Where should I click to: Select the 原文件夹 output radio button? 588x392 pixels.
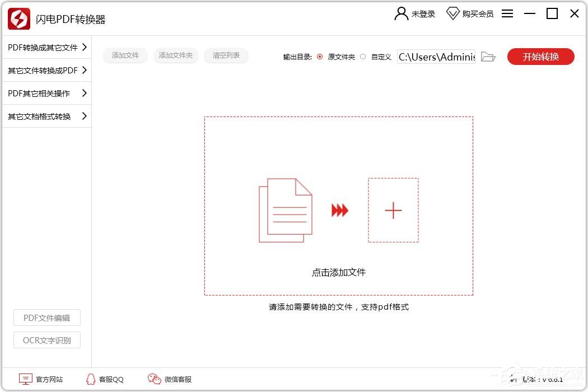(x=319, y=57)
